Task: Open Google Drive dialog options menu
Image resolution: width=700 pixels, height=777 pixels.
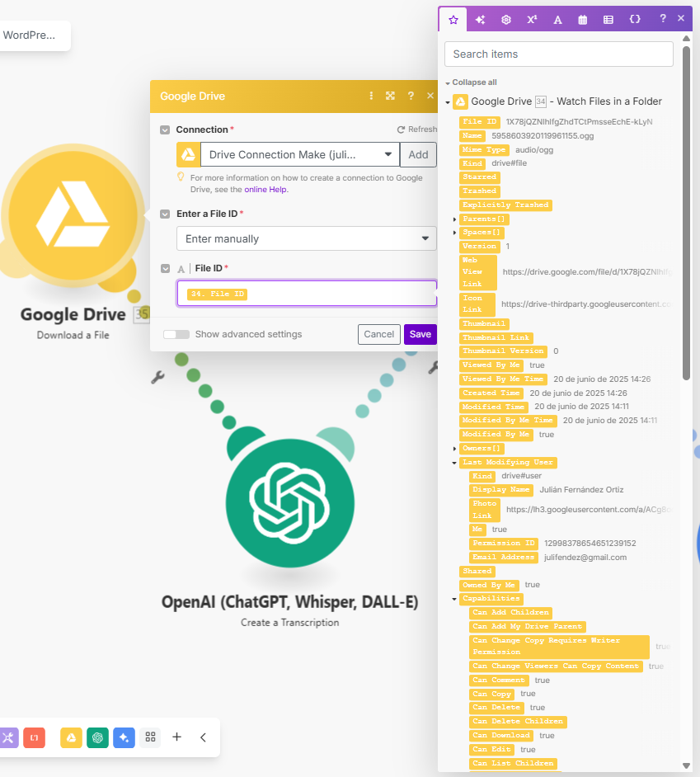Action: (371, 96)
